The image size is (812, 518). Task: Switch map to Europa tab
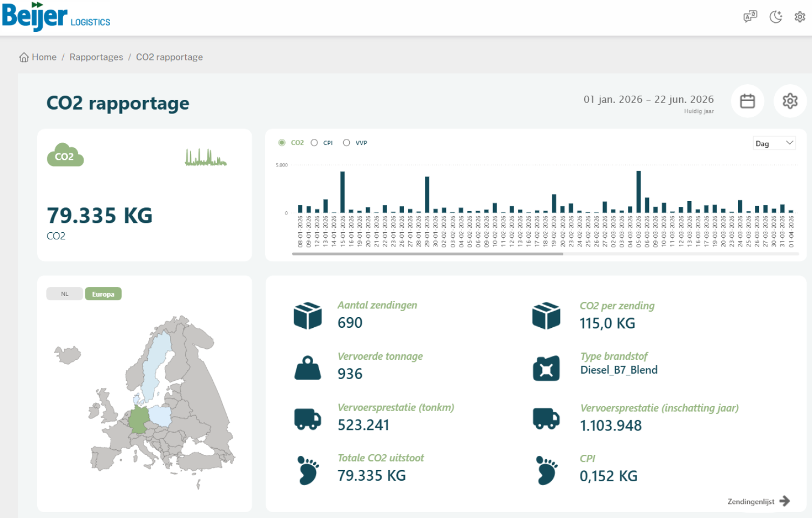(103, 294)
